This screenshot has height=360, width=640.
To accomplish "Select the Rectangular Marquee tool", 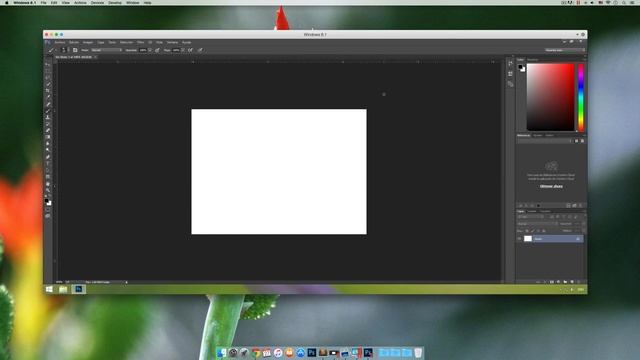I will pyautogui.click(x=48, y=71).
